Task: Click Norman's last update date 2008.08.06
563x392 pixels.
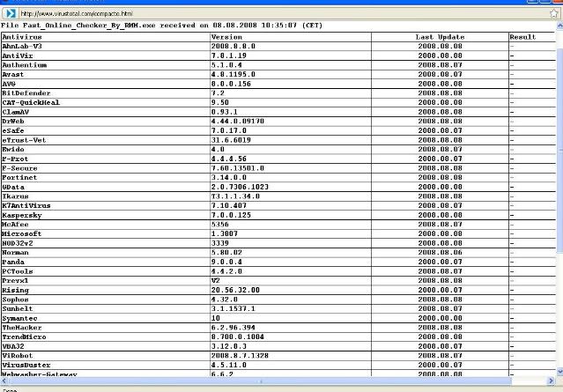Action: 440,252
